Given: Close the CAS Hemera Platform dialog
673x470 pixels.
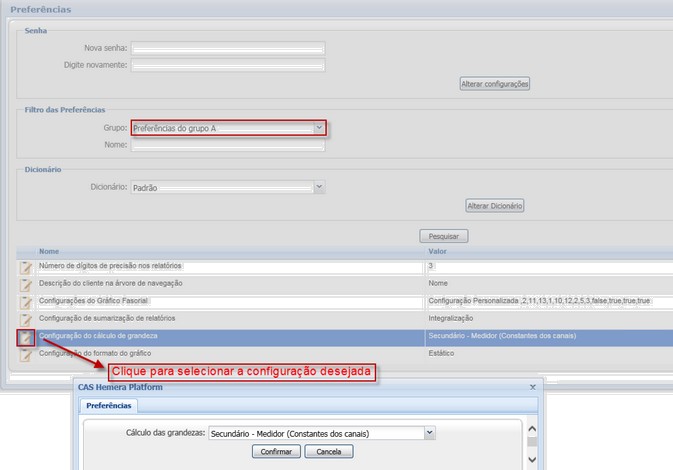Looking at the screenshot, I should click(x=532, y=386).
